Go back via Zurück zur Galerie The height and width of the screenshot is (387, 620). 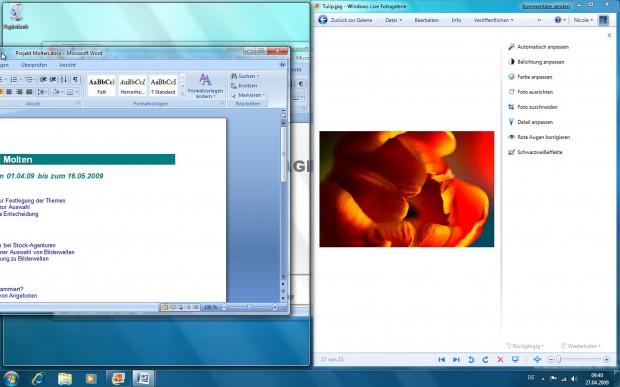click(x=345, y=20)
